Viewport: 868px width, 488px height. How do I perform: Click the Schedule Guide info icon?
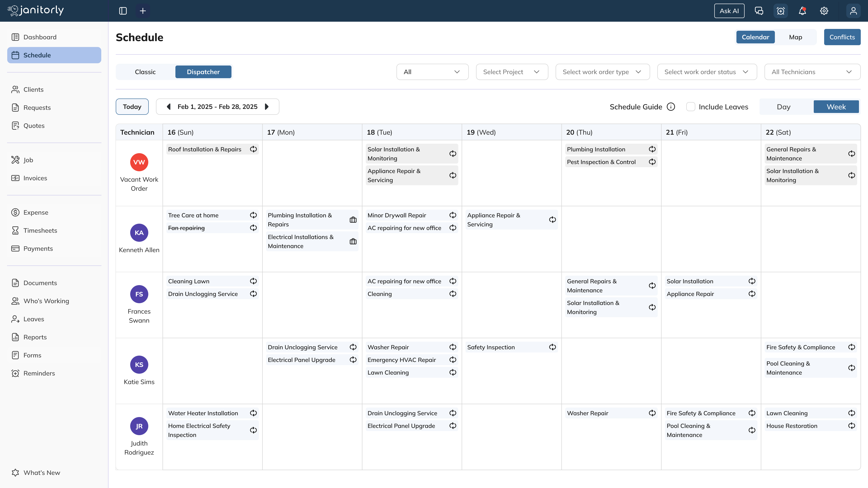coord(671,107)
